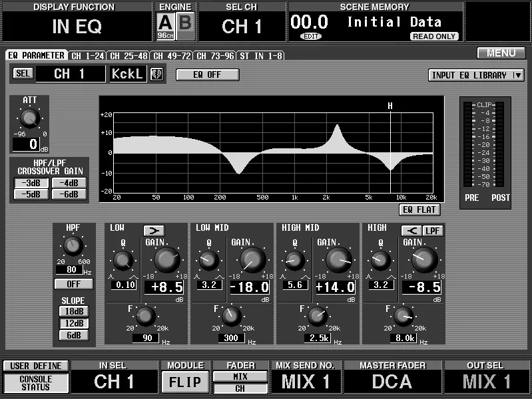Click the HPF frequency knob
532x399 pixels.
point(73,246)
